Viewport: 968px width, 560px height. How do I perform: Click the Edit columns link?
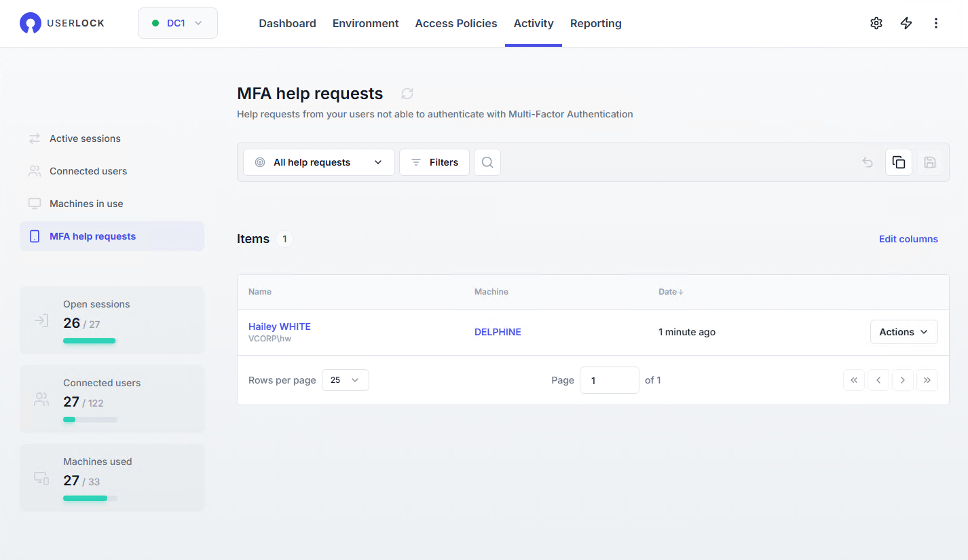pyautogui.click(x=908, y=239)
